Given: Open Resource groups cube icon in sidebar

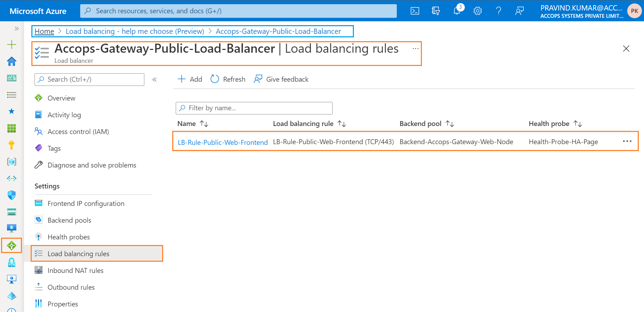Looking at the screenshot, I should click(x=12, y=162).
